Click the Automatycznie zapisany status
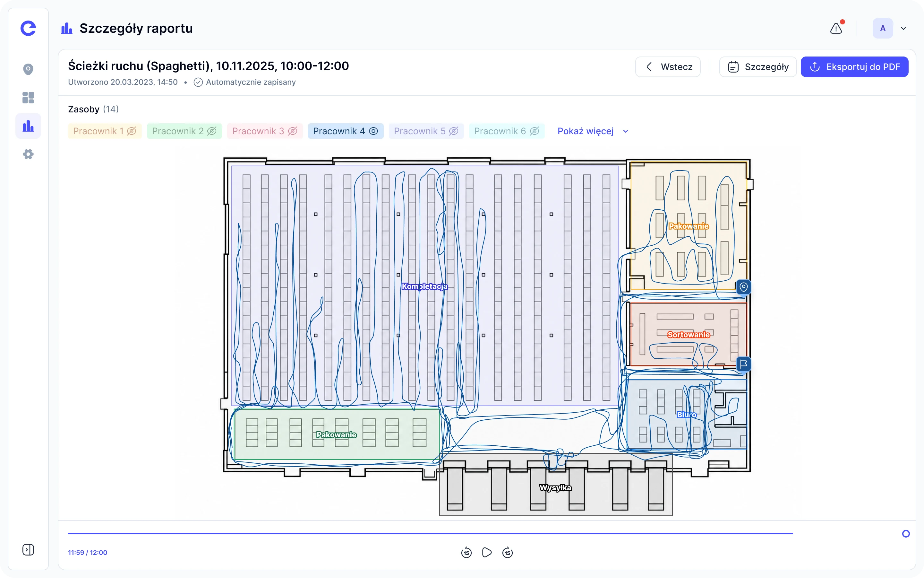The height and width of the screenshot is (578, 924). click(245, 82)
